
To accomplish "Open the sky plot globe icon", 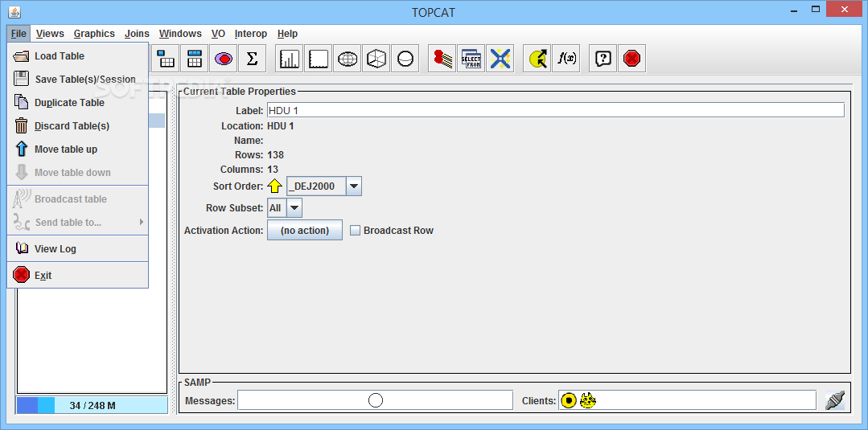I will 347,58.
